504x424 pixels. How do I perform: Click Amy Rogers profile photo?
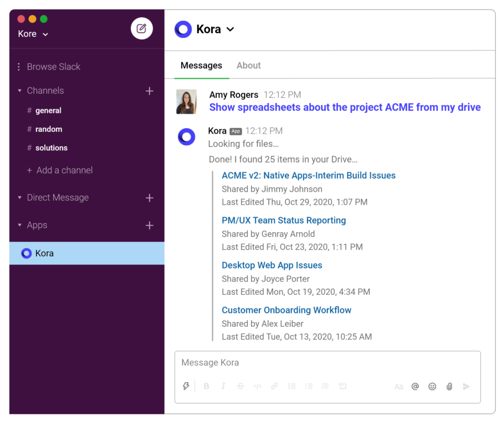point(187,102)
